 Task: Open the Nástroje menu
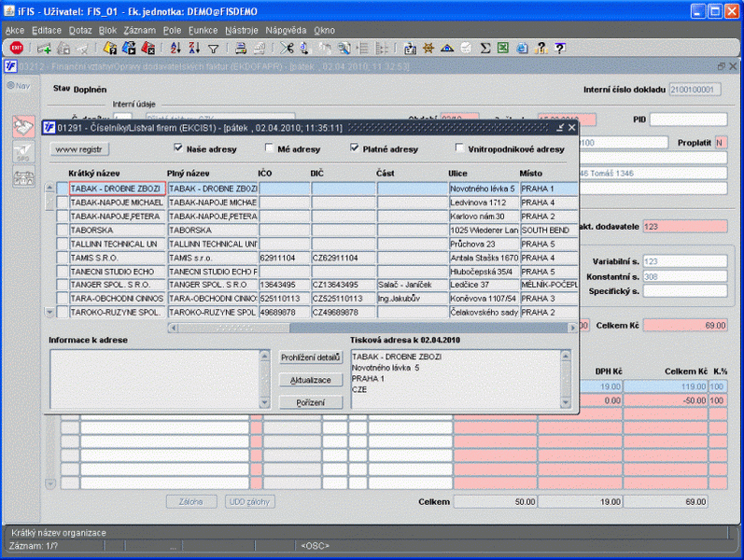point(241,30)
